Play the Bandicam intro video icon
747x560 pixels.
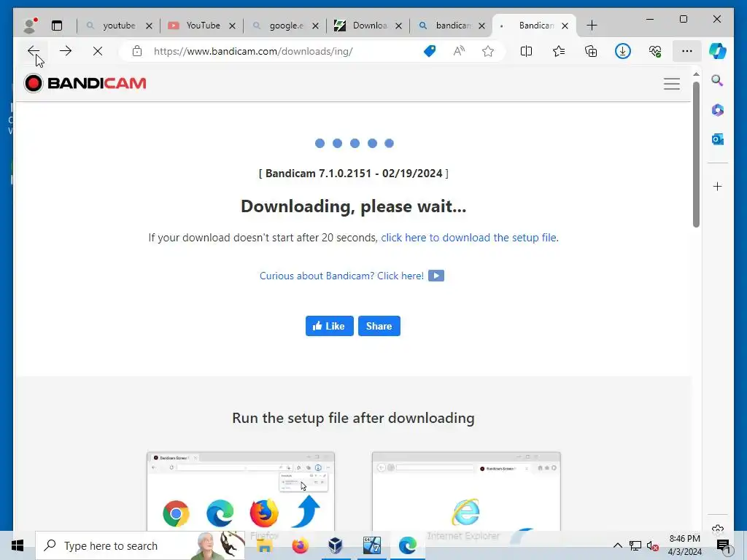coord(436,276)
